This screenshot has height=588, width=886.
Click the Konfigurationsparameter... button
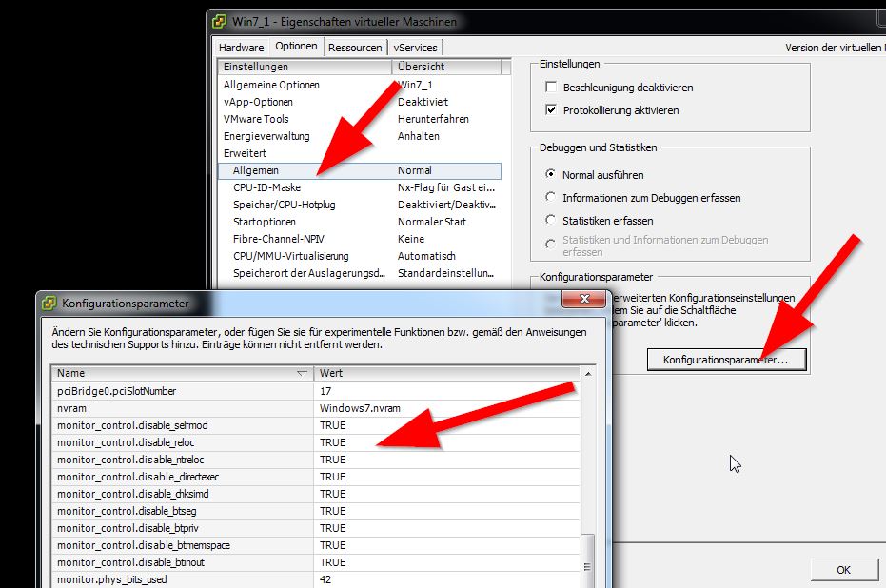(726, 360)
